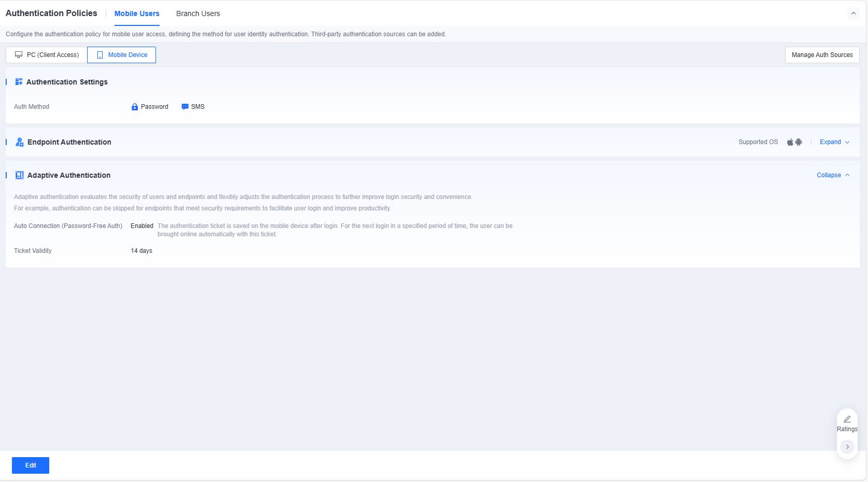Click the PC monitor icon
Screen dimensions: 868x482
(x=19, y=55)
